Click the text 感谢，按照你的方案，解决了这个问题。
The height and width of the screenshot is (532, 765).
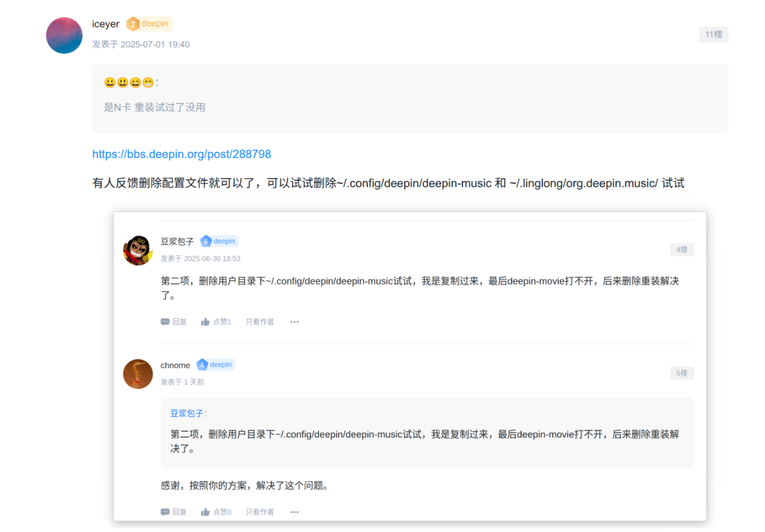[244, 486]
